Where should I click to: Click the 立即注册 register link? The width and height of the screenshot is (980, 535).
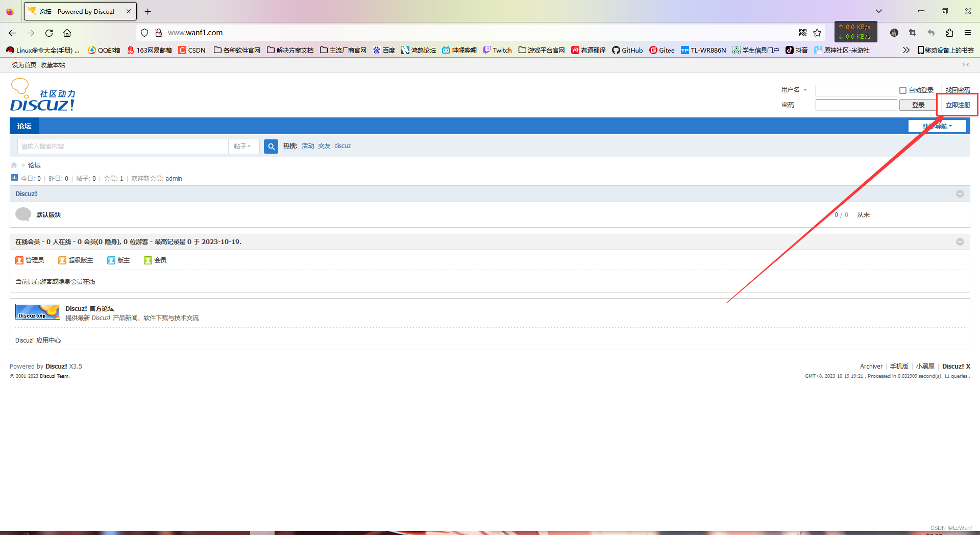958,105
